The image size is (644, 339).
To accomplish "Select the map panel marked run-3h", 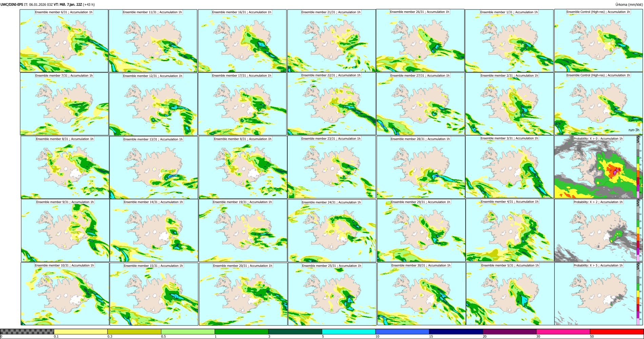I will [x=599, y=104].
